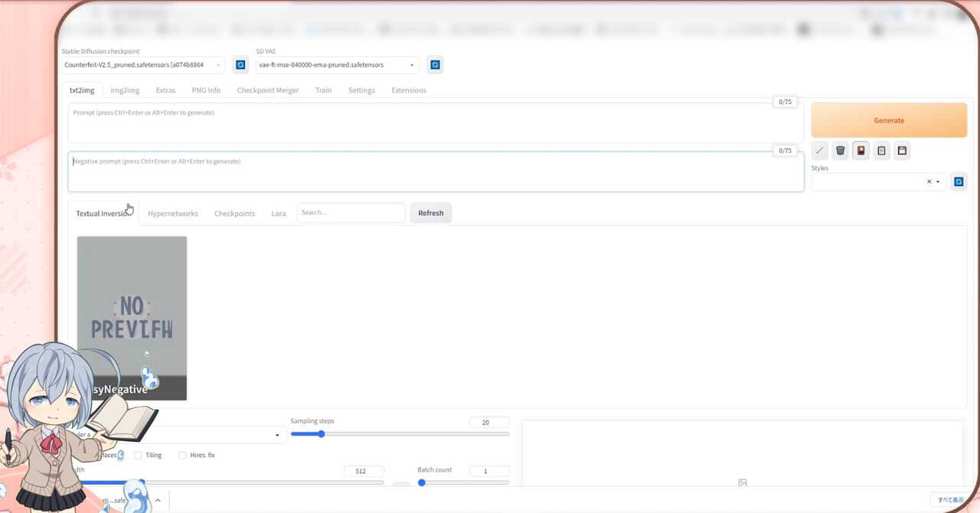Enable Tiling
The height and width of the screenshot is (513, 980).
[136, 455]
